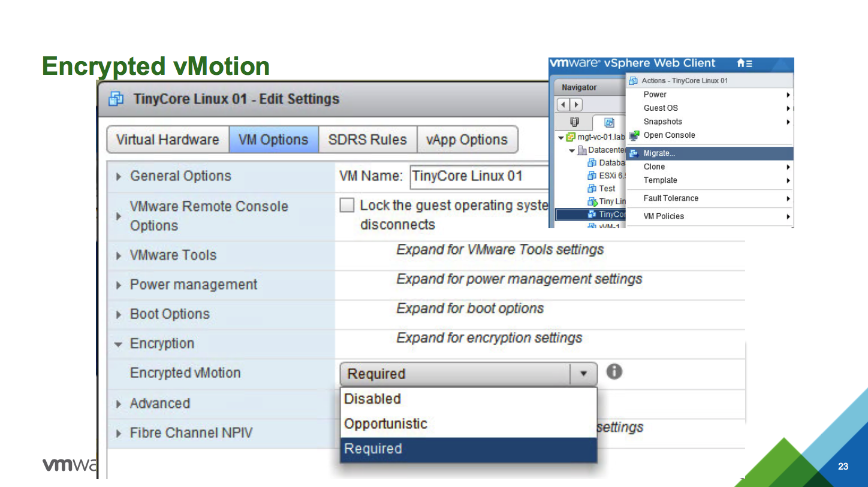
Task: Switch to the Virtual Hardware tab
Action: click(x=167, y=140)
